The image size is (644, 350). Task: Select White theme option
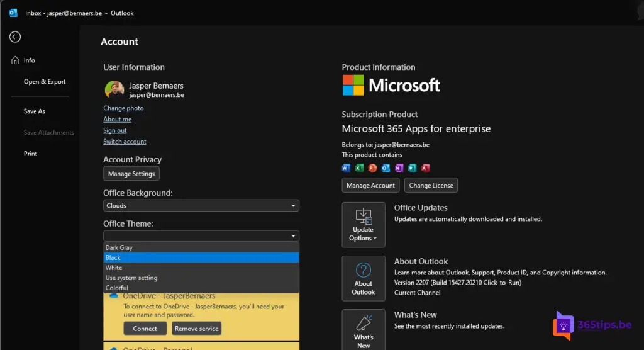201,268
